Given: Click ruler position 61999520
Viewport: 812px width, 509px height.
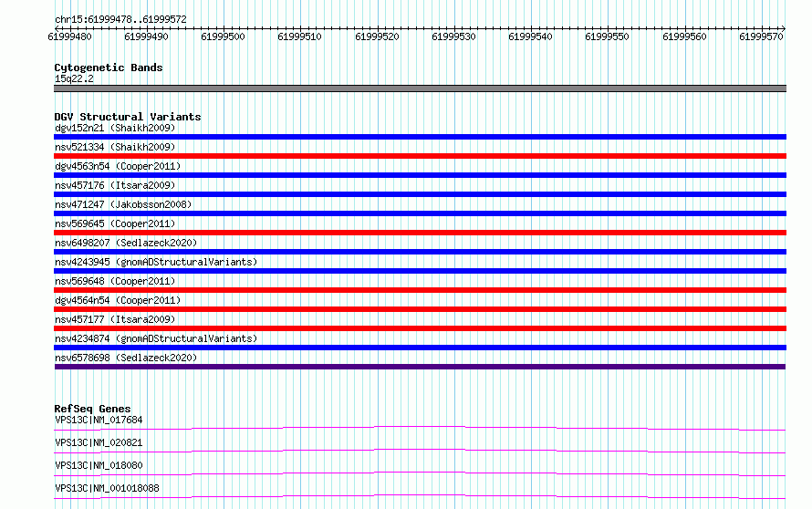Looking at the screenshot, I should 377,36.
